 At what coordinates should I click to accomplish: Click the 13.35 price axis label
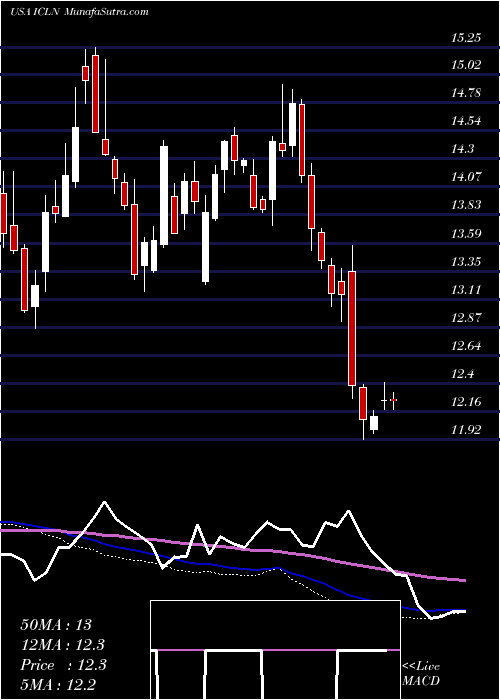(x=466, y=261)
